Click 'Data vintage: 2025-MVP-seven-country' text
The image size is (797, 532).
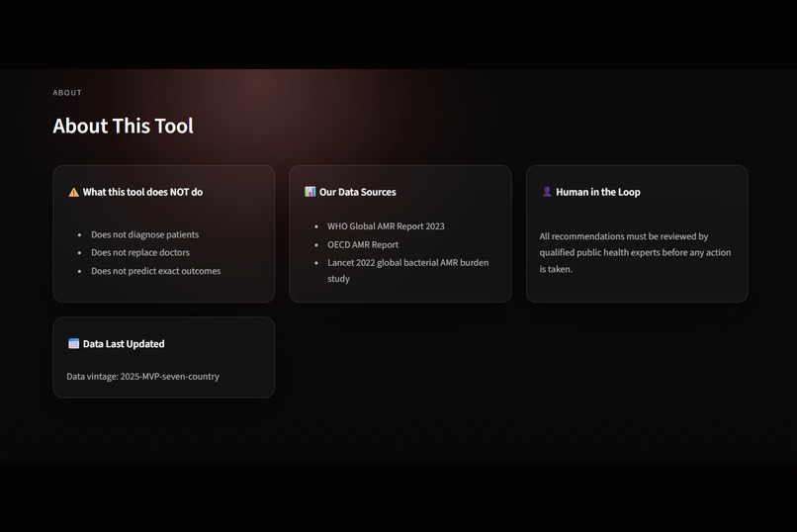click(x=142, y=377)
